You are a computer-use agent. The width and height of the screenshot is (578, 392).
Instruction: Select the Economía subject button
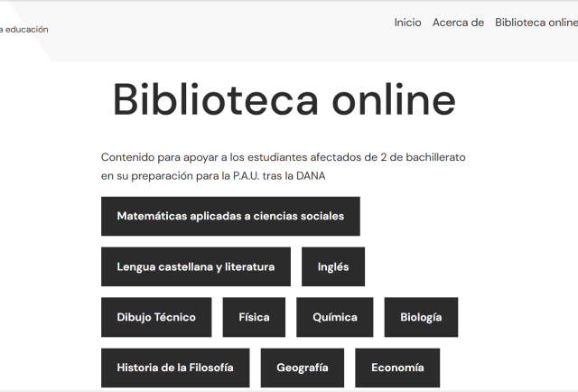coord(397,368)
